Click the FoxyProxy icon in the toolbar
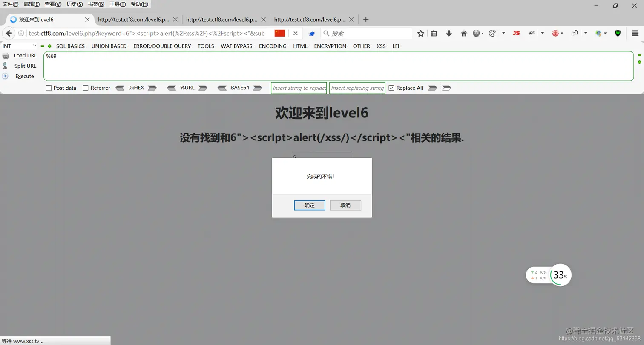The image size is (644, 345). [x=555, y=33]
